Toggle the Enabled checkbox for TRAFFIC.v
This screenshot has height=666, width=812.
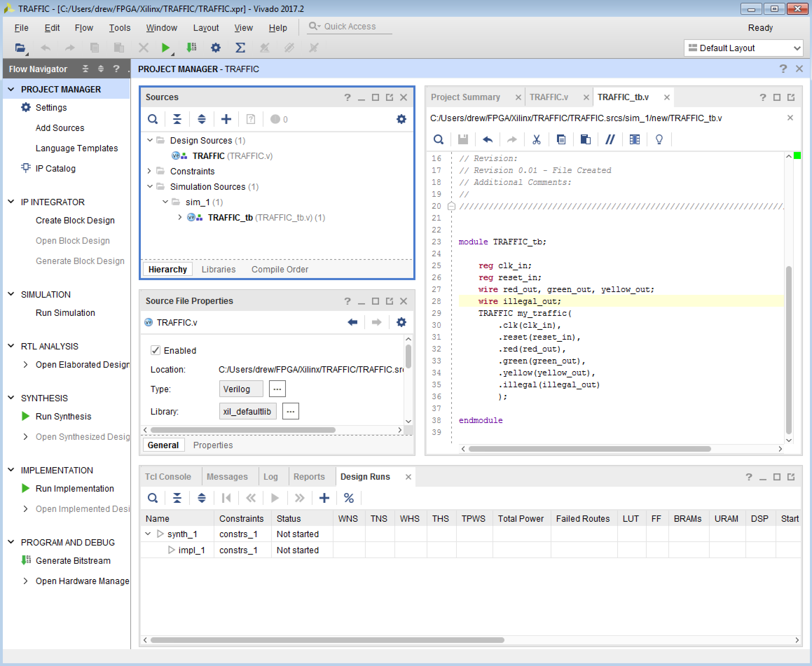[x=156, y=350]
